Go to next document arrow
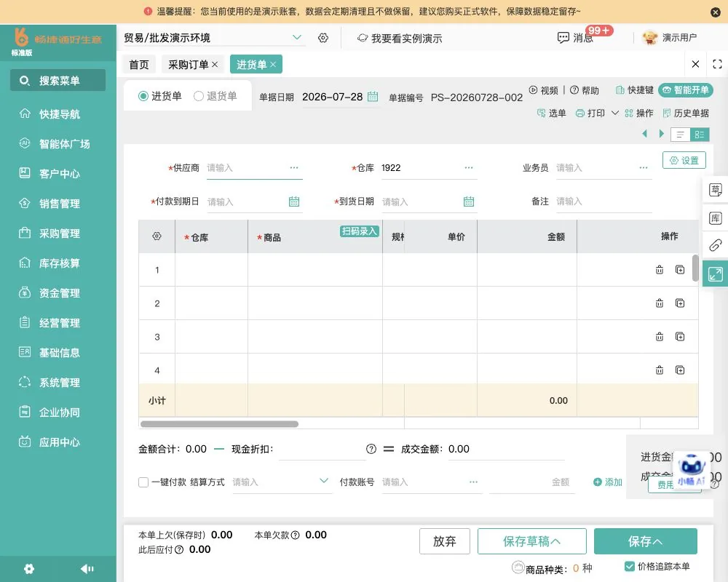This screenshot has width=728, height=582. 662,134
